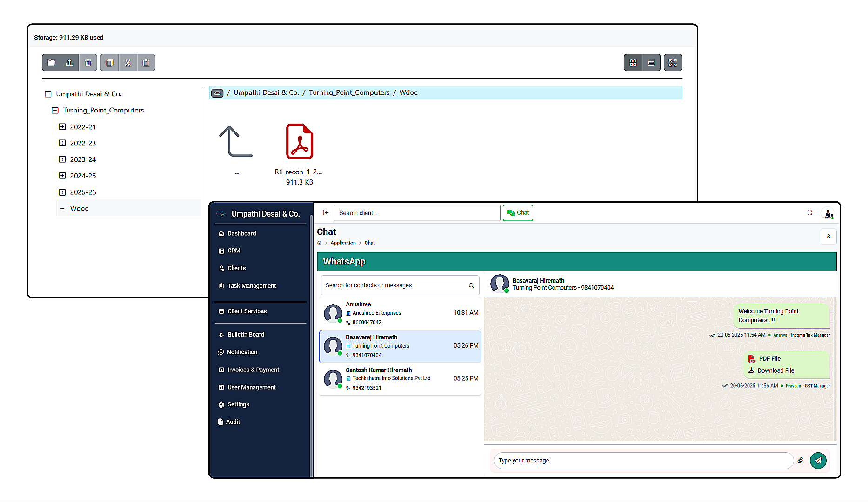
Task: Click the go-up-one-level arrow icon
Action: click(236, 141)
